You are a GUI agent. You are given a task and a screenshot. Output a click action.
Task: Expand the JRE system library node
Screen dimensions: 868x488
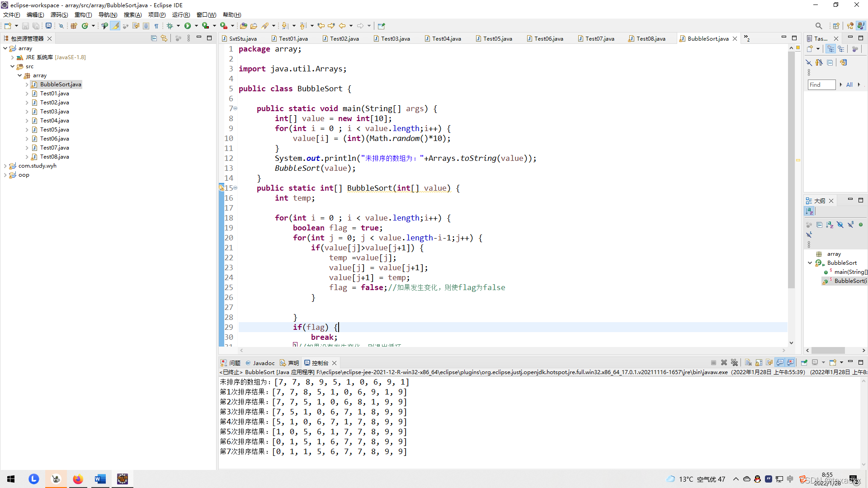coord(12,57)
